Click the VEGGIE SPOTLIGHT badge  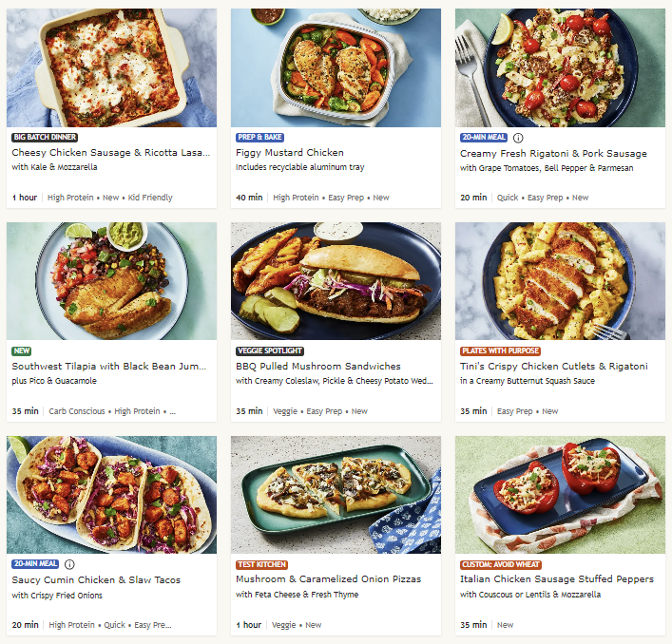click(270, 351)
